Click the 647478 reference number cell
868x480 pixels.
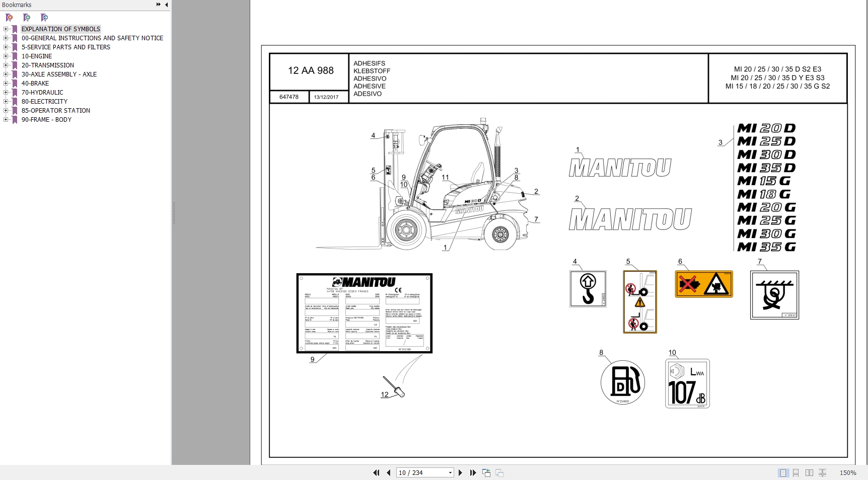[x=289, y=97]
